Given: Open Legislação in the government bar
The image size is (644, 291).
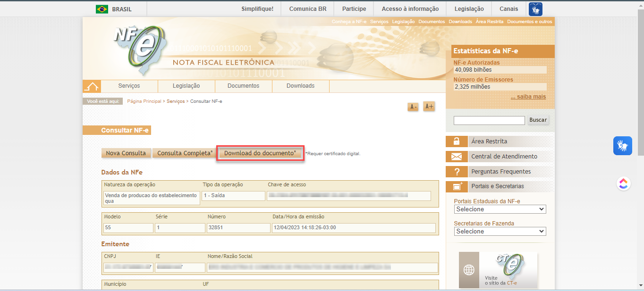Looking at the screenshot, I should click(x=469, y=9).
